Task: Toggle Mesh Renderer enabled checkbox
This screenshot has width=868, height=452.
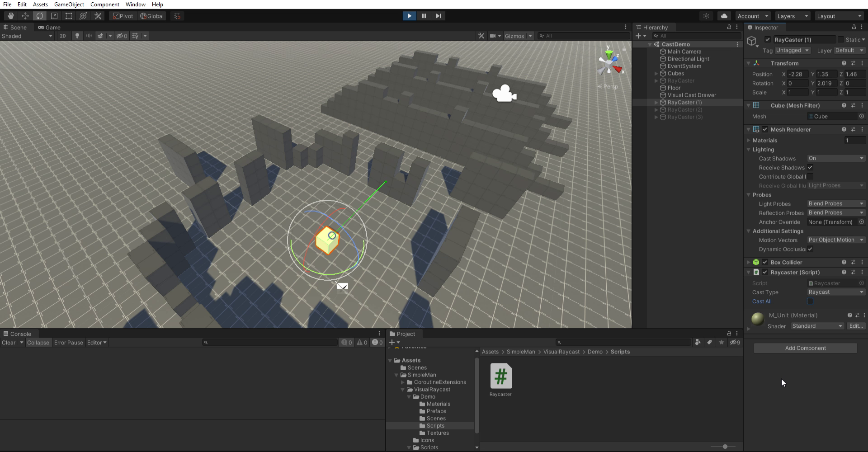Action: tap(765, 129)
